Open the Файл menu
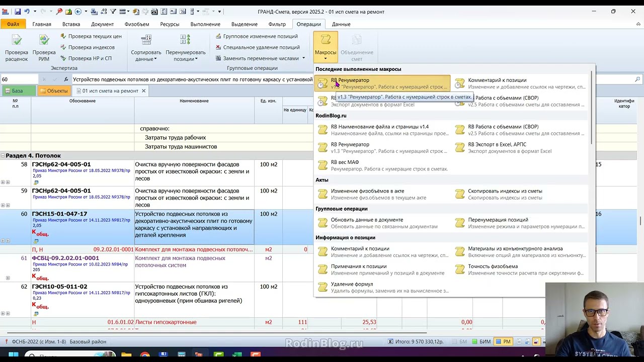Viewport: 644px width, 362px height. click(13, 24)
